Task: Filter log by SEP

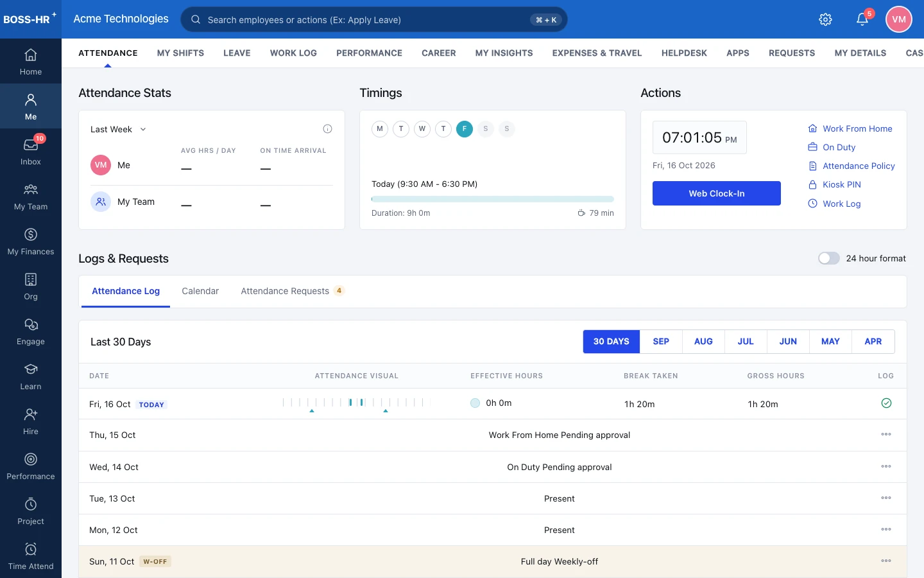Action: (661, 342)
